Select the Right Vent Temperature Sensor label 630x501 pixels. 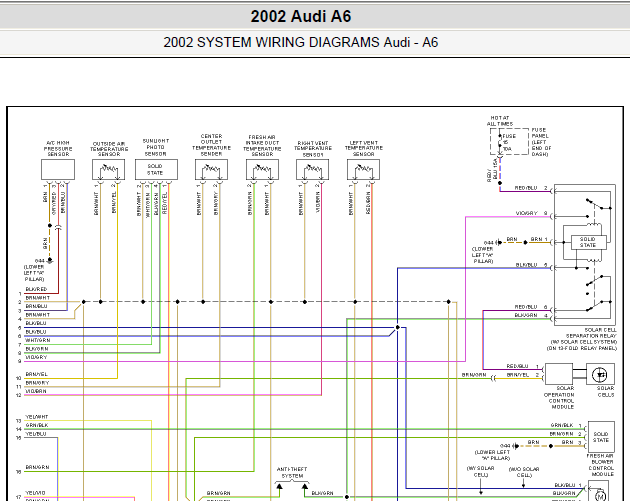coord(313,149)
